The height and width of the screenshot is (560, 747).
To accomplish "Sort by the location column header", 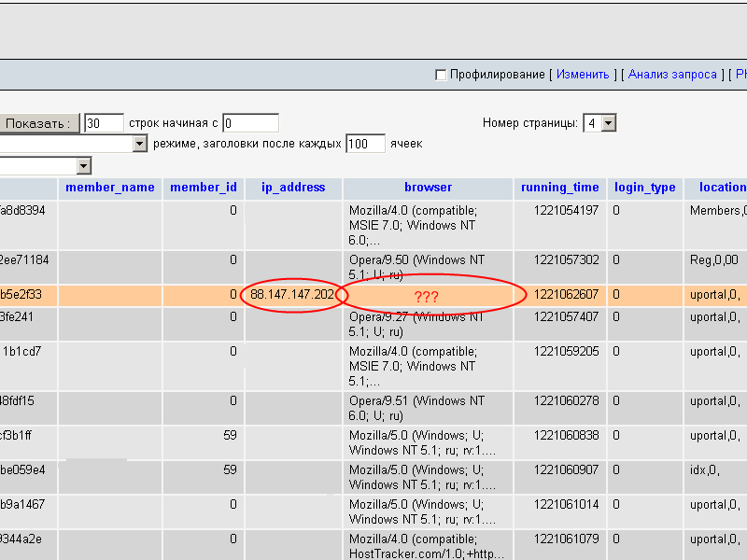I will 722,188.
